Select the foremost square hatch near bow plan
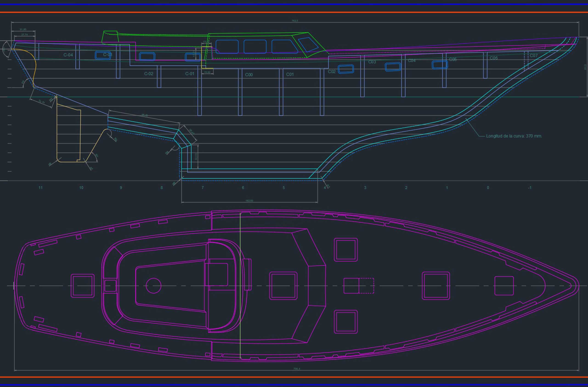Image resolution: width=588 pixels, height=387 pixels. pyautogui.click(x=504, y=286)
